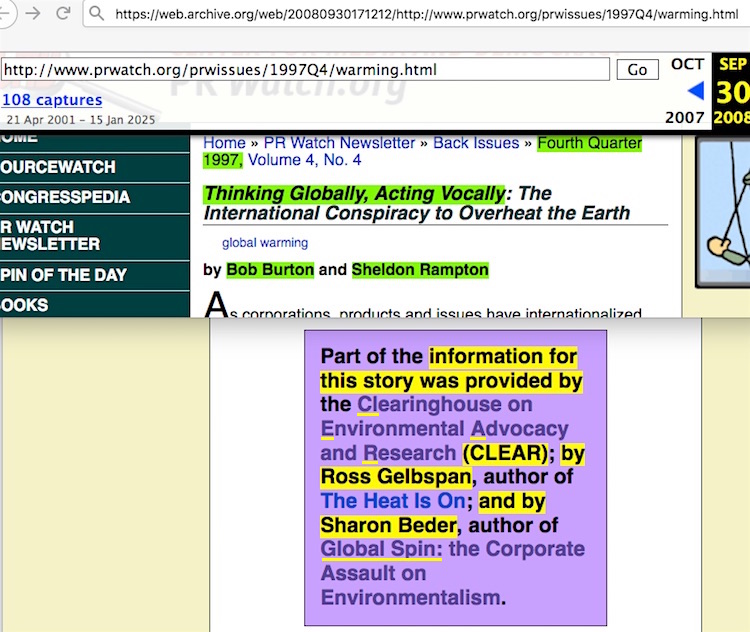Follow the Global Spin book link

(x=382, y=549)
